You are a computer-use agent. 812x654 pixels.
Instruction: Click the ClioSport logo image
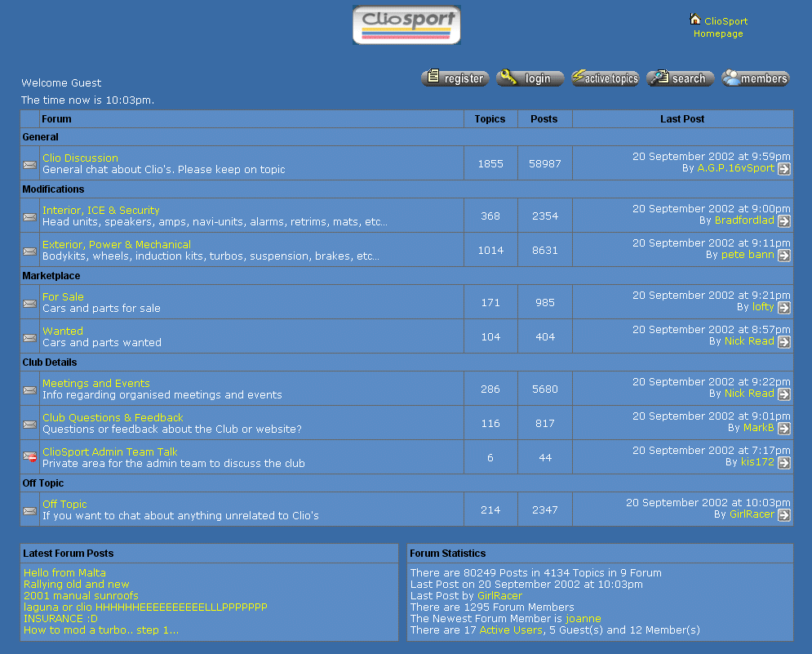click(406, 25)
